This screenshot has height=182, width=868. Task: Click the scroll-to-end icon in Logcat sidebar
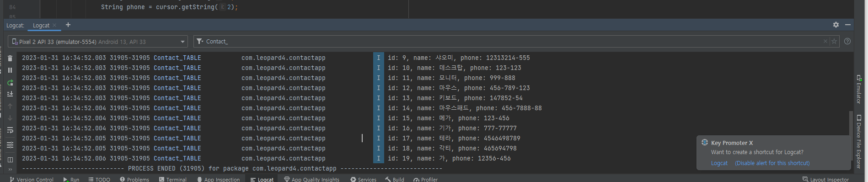[10, 94]
